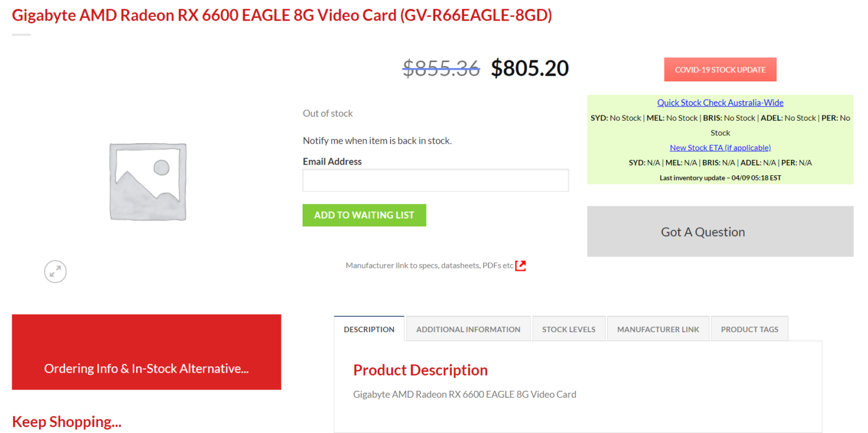Click the $805.20 sale price
868x433 pixels.
click(x=530, y=69)
